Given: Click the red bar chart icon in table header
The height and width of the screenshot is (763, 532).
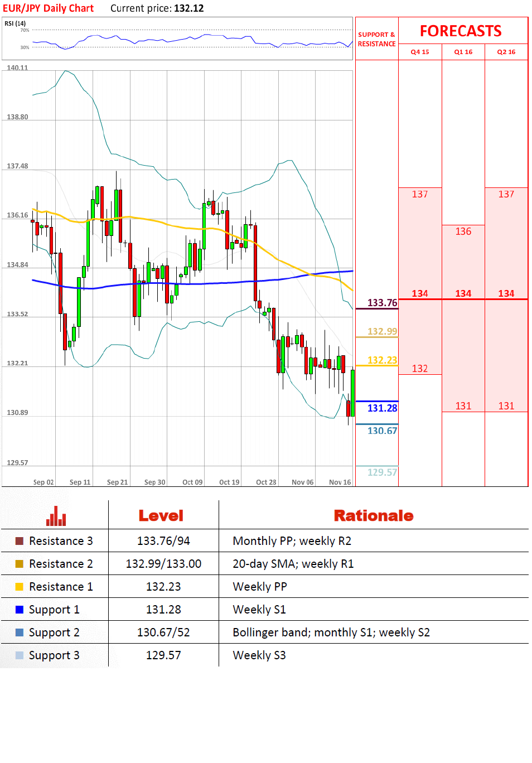Looking at the screenshot, I should [x=56, y=516].
